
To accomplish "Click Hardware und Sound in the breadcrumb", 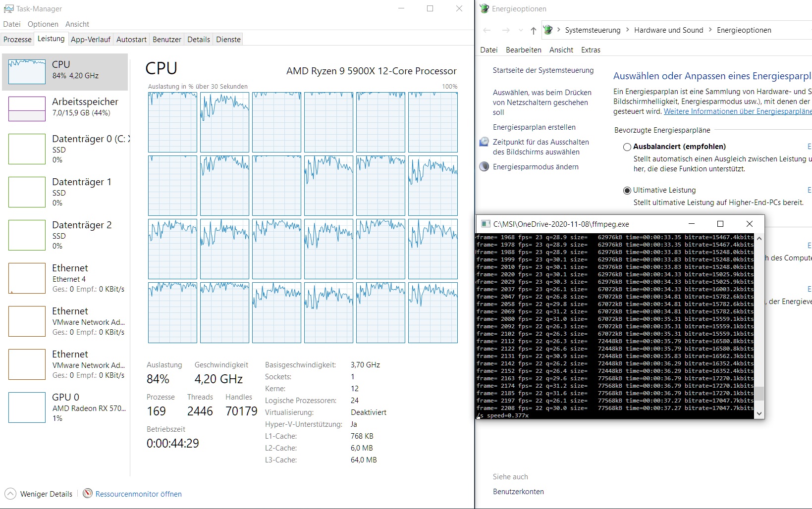I will pos(669,30).
